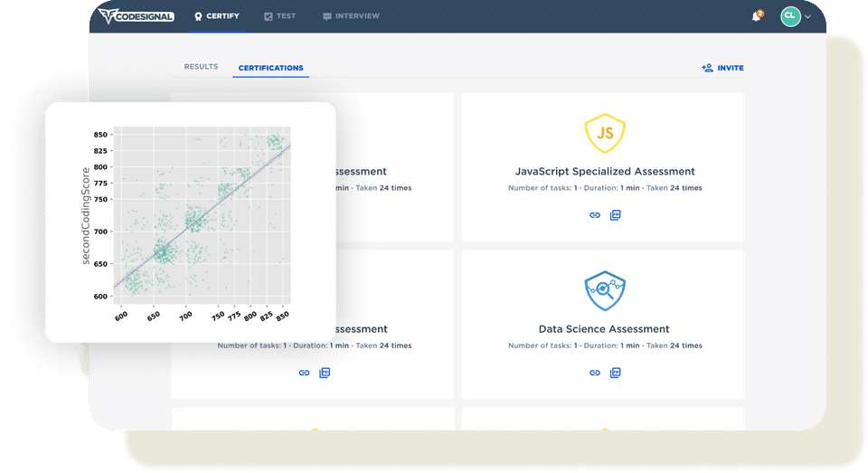The image size is (868, 473).
Task: Click the add-person icon beside Invite
Action: (707, 68)
